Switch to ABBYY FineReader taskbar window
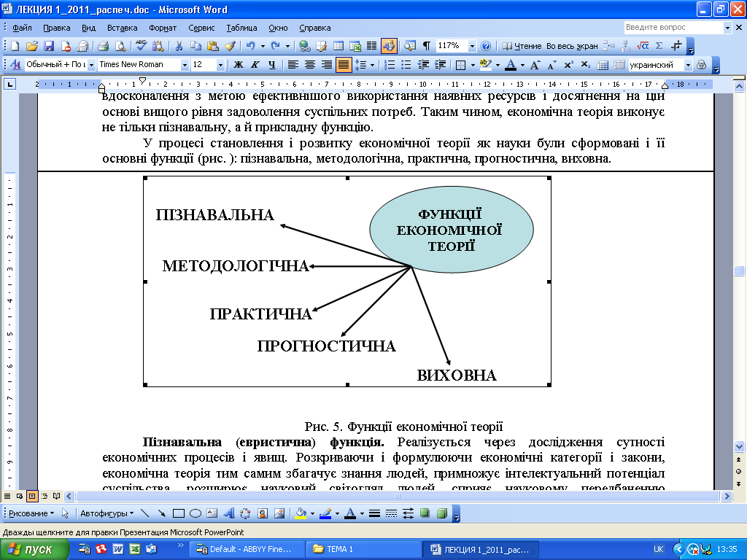 (x=247, y=549)
